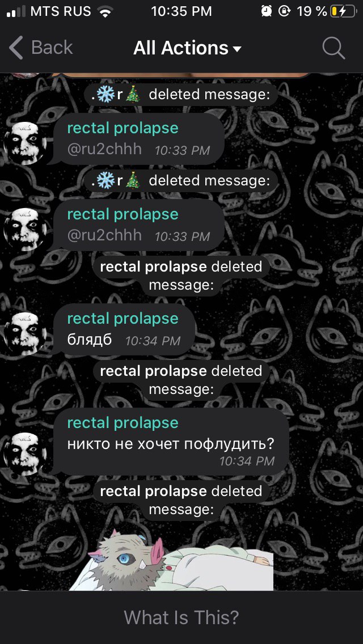This screenshot has width=363, height=644.
Task: Tap the alarm clock status icon
Action: pyautogui.click(x=267, y=11)
